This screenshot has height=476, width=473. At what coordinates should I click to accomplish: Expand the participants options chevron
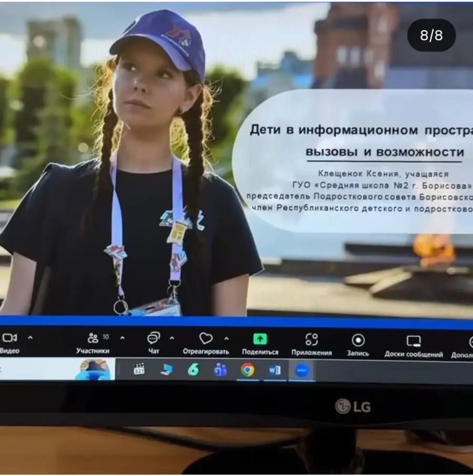coord(122,338)
